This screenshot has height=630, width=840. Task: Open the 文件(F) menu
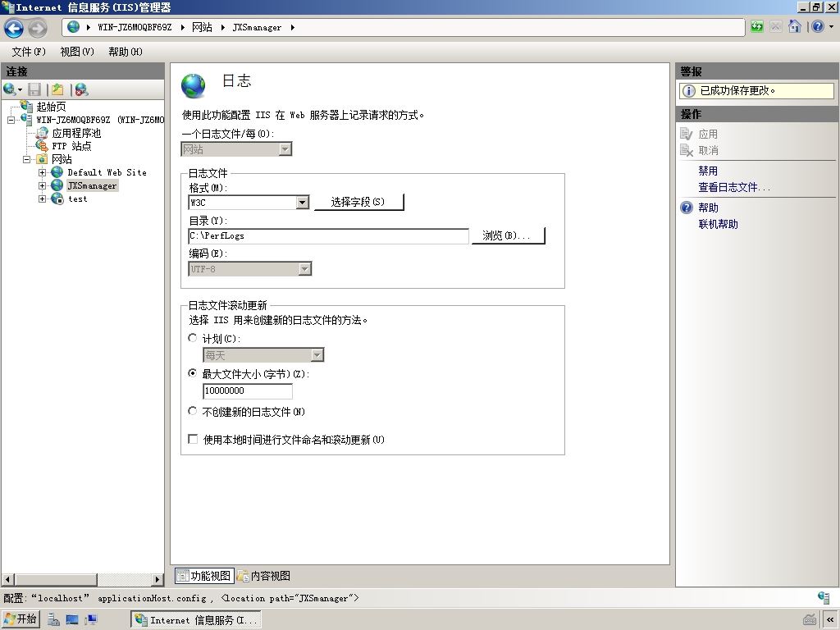(x=29, y=52)
